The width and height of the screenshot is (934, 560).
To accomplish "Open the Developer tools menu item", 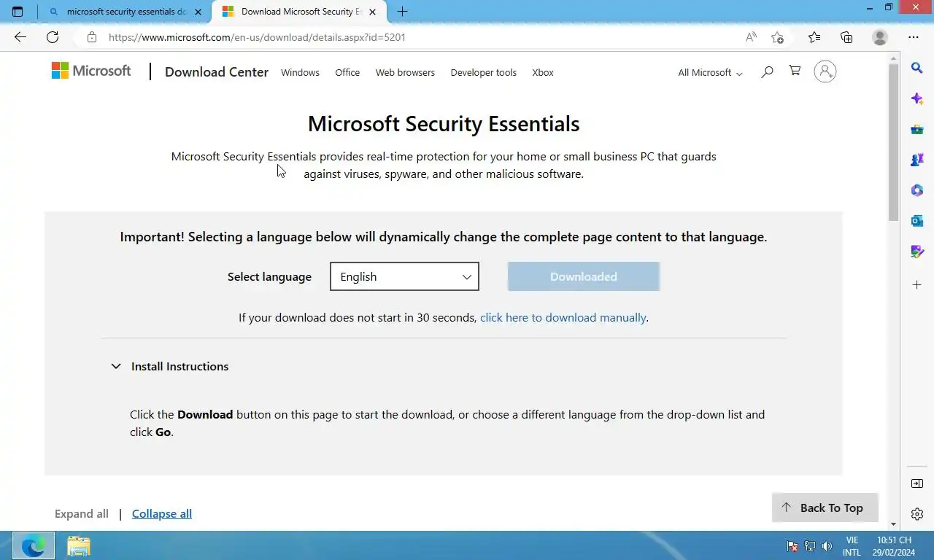I will (x=483, y=72).
